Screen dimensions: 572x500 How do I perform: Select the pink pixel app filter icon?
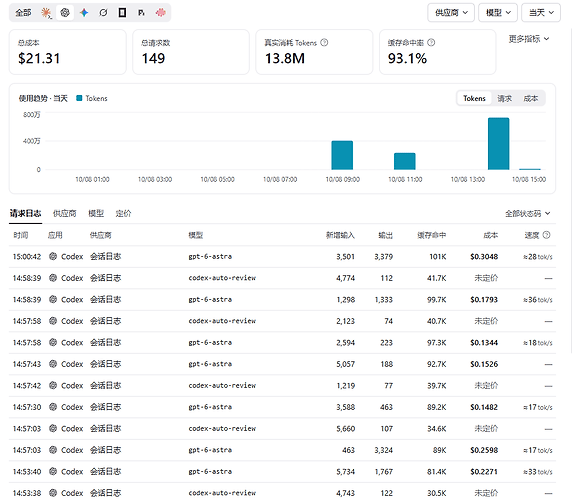point(161,13)
